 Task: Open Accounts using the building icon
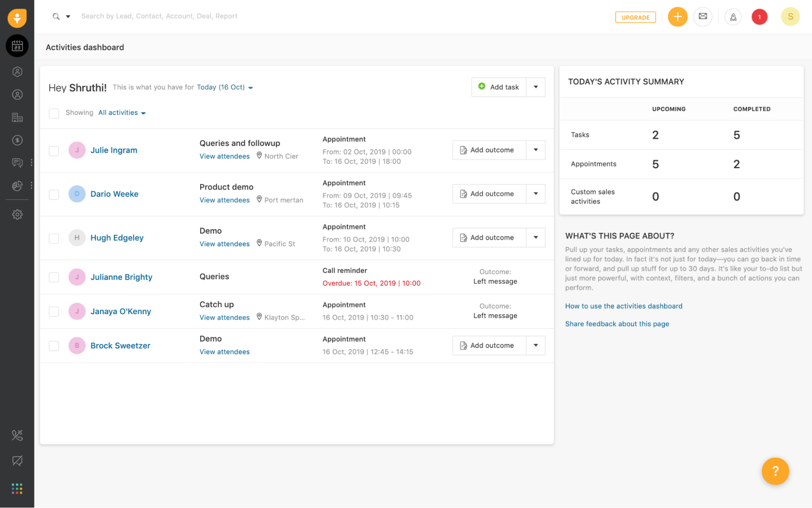click(x=17, y=117)
